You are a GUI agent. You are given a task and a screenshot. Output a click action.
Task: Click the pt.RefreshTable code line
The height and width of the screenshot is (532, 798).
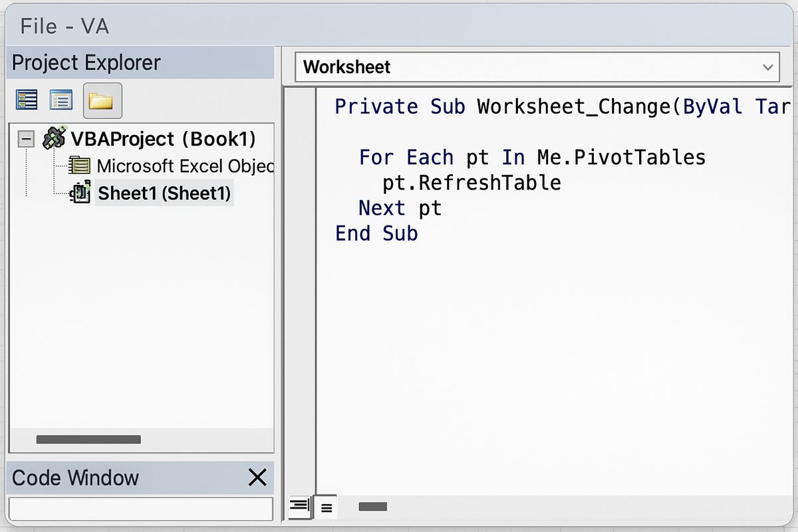coord(471,183)
